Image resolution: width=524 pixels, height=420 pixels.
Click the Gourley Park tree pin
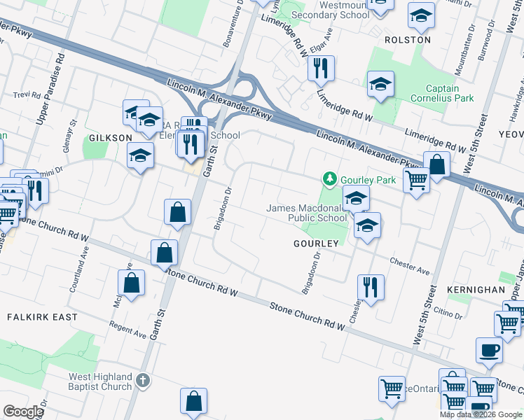(x=330, y=179)
